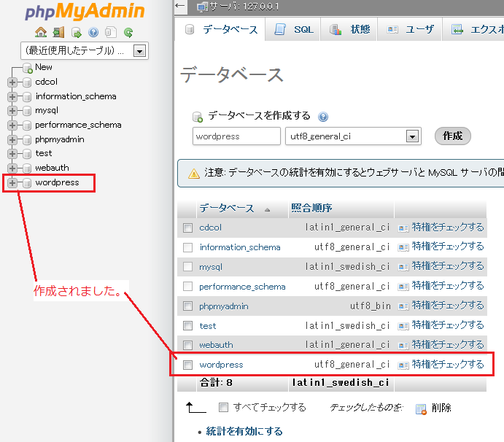Screen dimensions: 504x442
Task: Click the database name input field
Action: tap(236, 136)
